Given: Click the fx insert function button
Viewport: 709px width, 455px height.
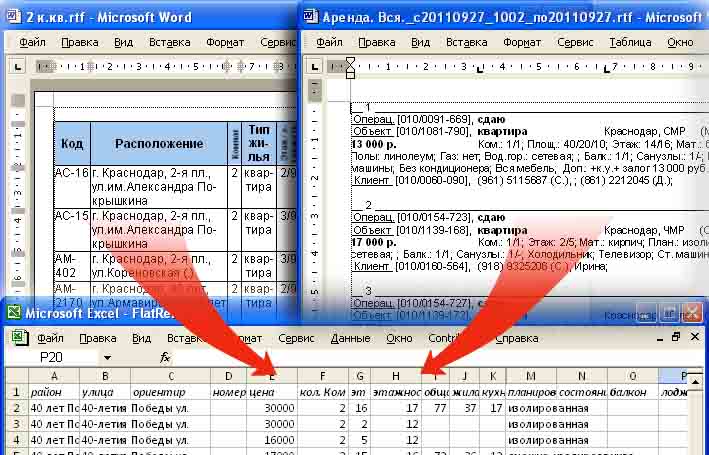Looking at the screenshot, I should coord(165,358).
